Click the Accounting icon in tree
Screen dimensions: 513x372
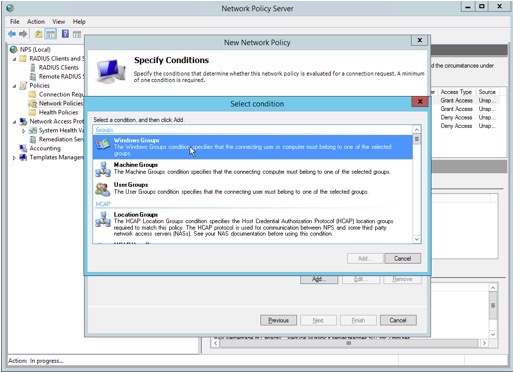tap(23, 148)
